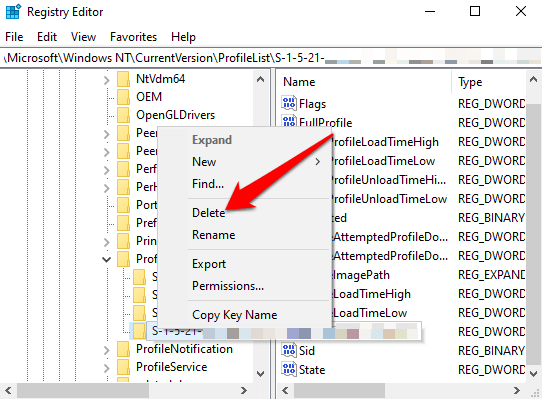
Task: Choose Find... in the context menu
Action: (208, 184)
